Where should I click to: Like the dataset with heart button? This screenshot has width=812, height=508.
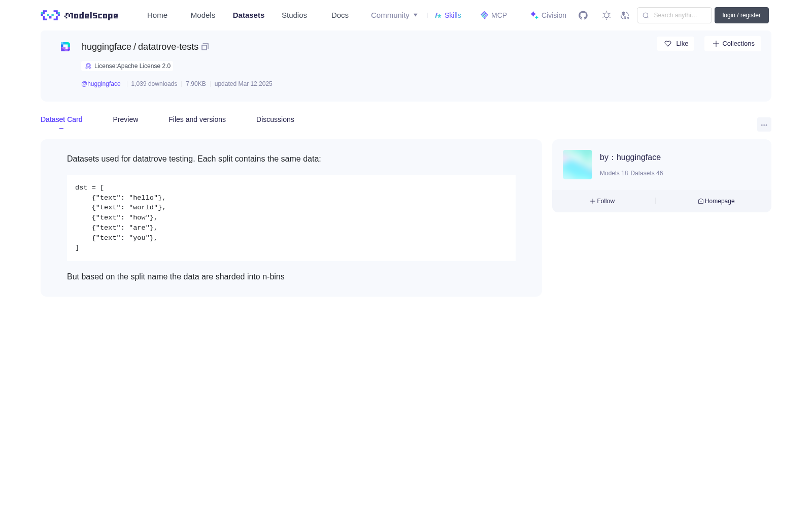(x=675, y=44)
